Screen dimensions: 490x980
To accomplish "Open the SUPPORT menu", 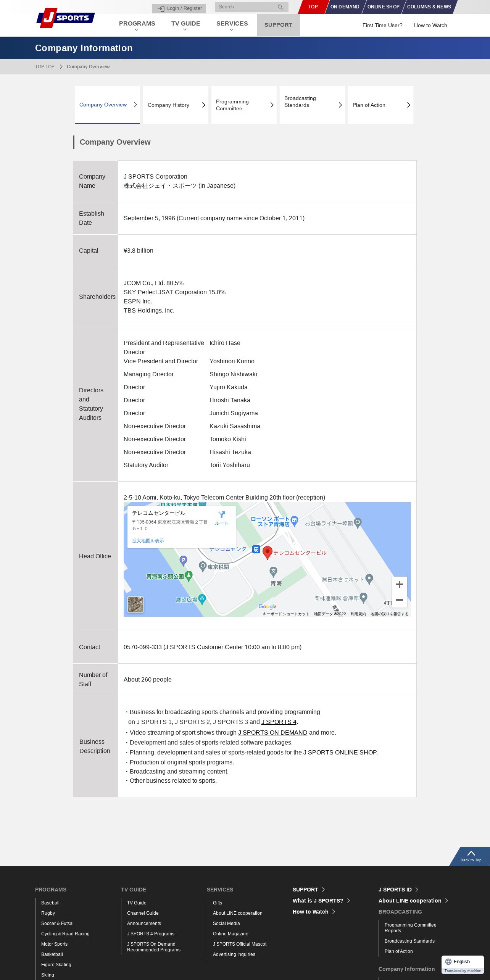I will click(278, 25).
